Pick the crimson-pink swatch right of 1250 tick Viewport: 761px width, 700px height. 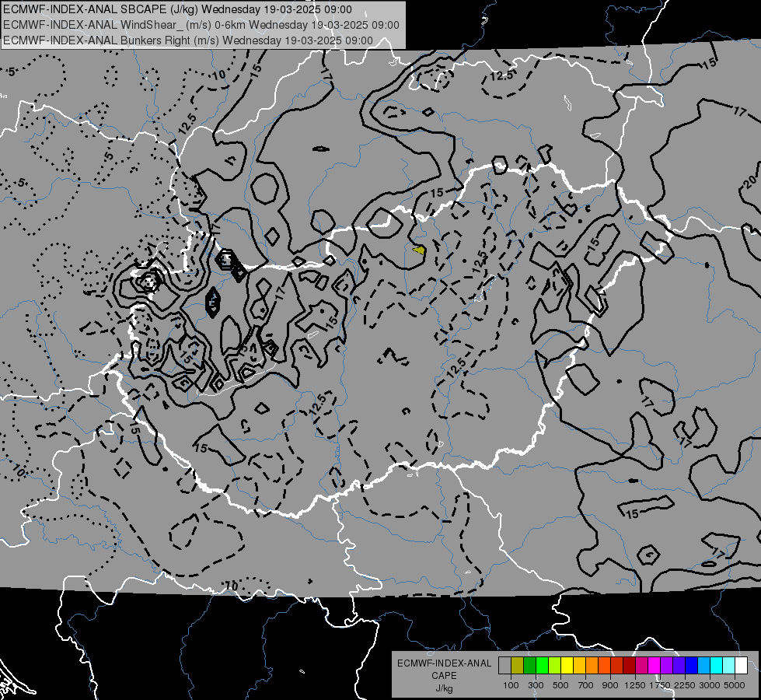[641, 666]
